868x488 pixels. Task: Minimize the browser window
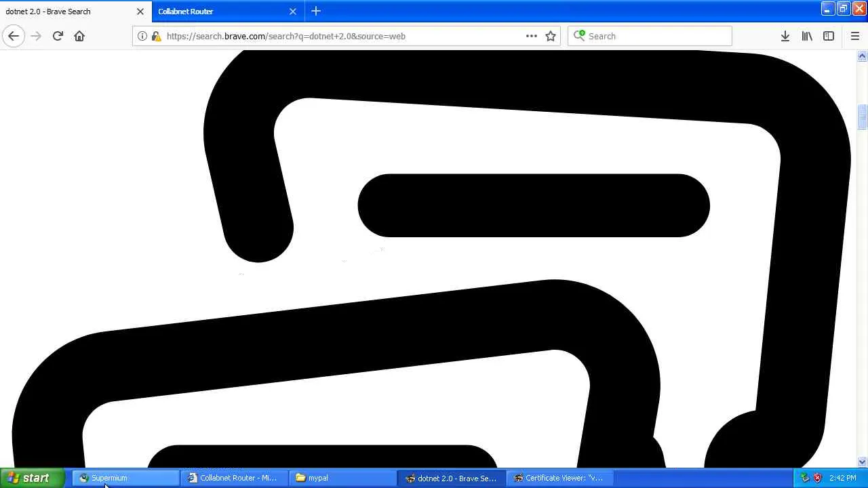(x=827, y=9)
